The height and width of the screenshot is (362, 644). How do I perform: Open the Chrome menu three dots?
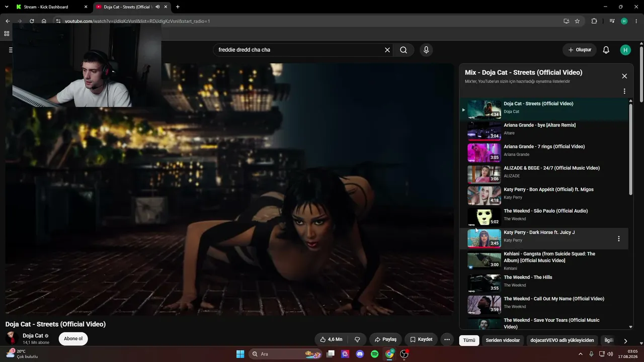(636, 21)
